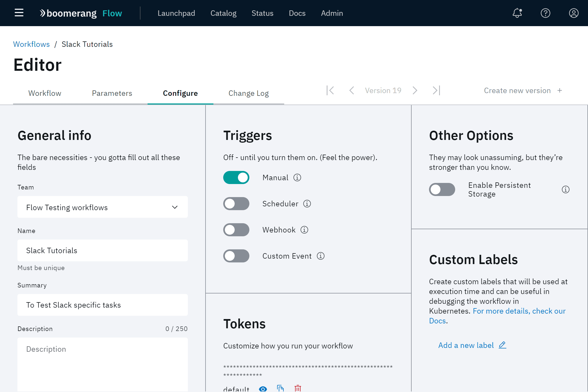Image resolution: width=588 pixels, height=392 pixels.
Task: Show info about Persistent Storage option
Action: [566, 189]
